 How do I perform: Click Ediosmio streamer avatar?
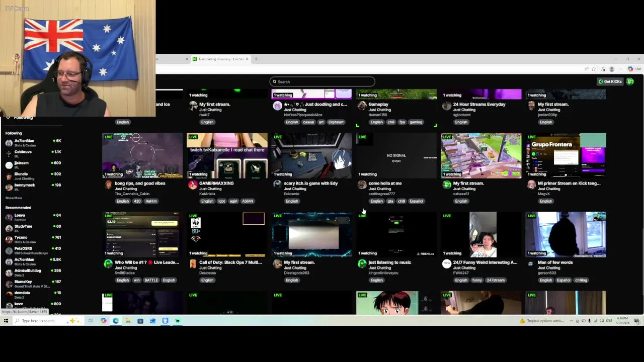click(277, 185)
